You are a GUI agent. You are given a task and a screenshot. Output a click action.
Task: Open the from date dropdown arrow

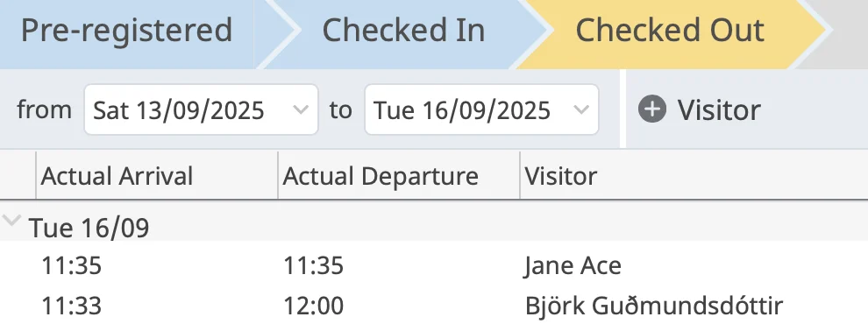pos(301,109)
